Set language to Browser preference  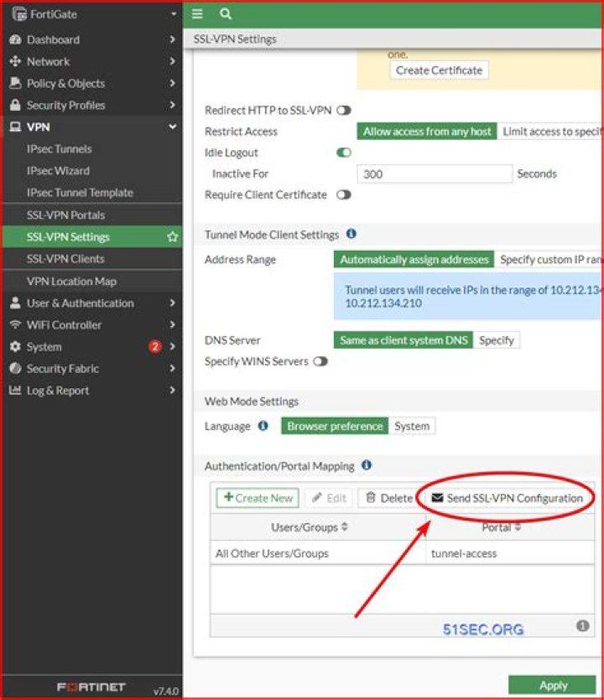pyautogui.click(x=335, y=426)
